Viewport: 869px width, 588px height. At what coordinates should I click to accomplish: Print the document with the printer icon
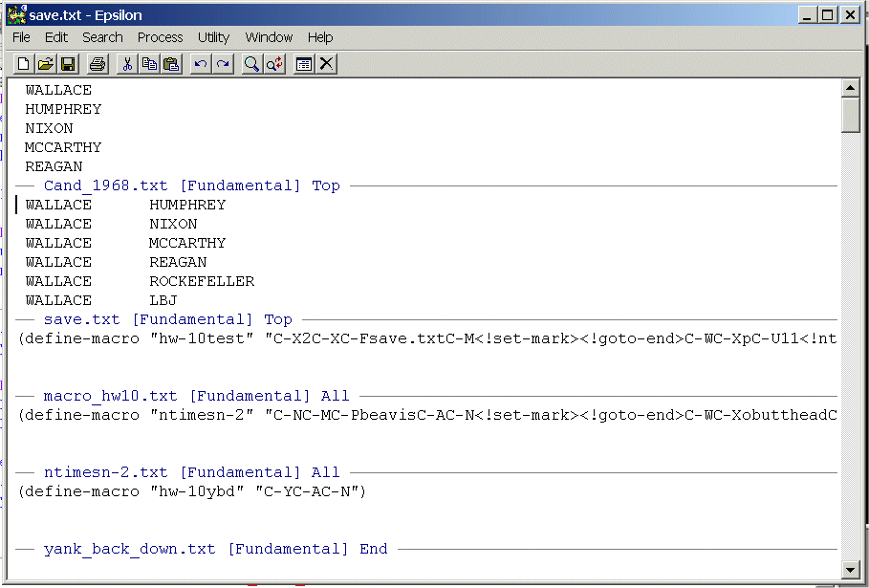[x=97, y=64]
